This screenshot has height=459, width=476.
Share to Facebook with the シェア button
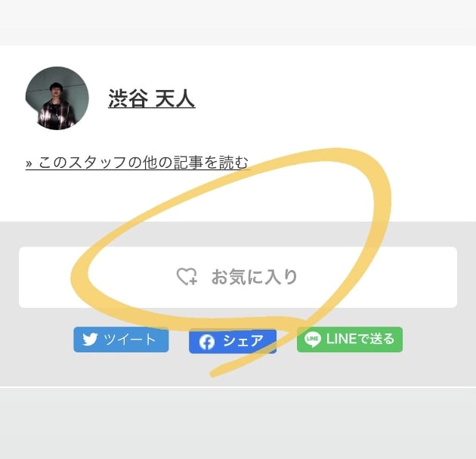[233, 342]
